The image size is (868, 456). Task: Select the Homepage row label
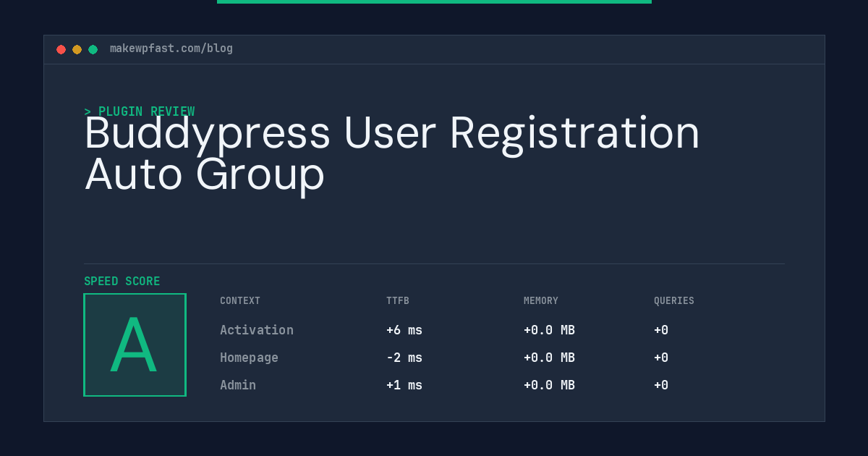pos(249,358)
